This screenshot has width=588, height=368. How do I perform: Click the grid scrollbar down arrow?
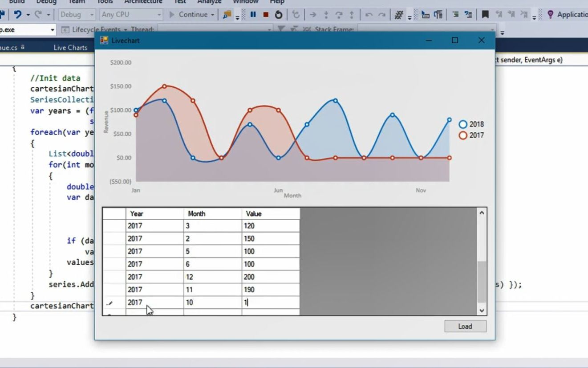[482, 310]
